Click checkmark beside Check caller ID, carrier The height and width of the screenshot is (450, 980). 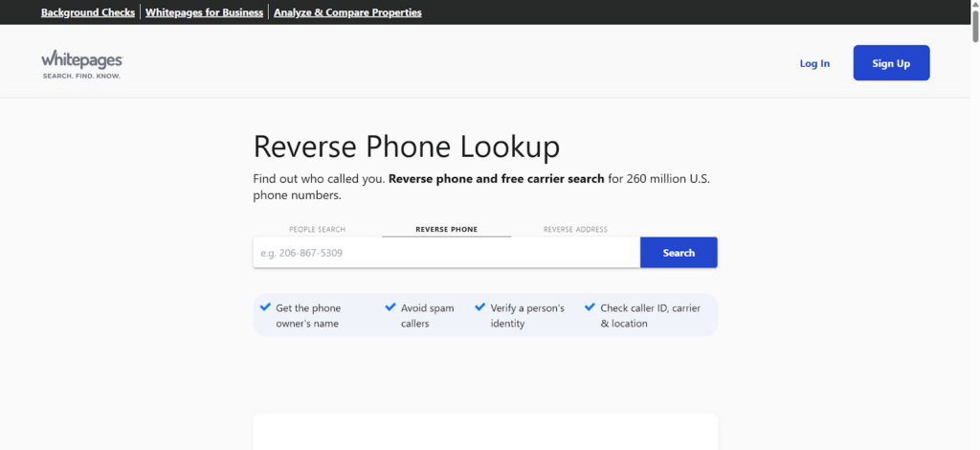click(x=590, y=307)
